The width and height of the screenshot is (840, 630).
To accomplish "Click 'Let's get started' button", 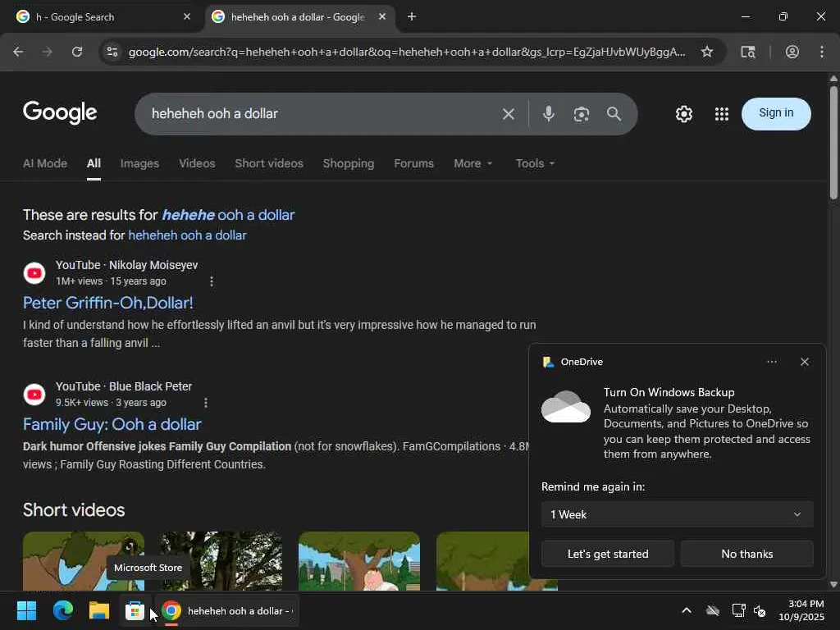I will (608, 554).
